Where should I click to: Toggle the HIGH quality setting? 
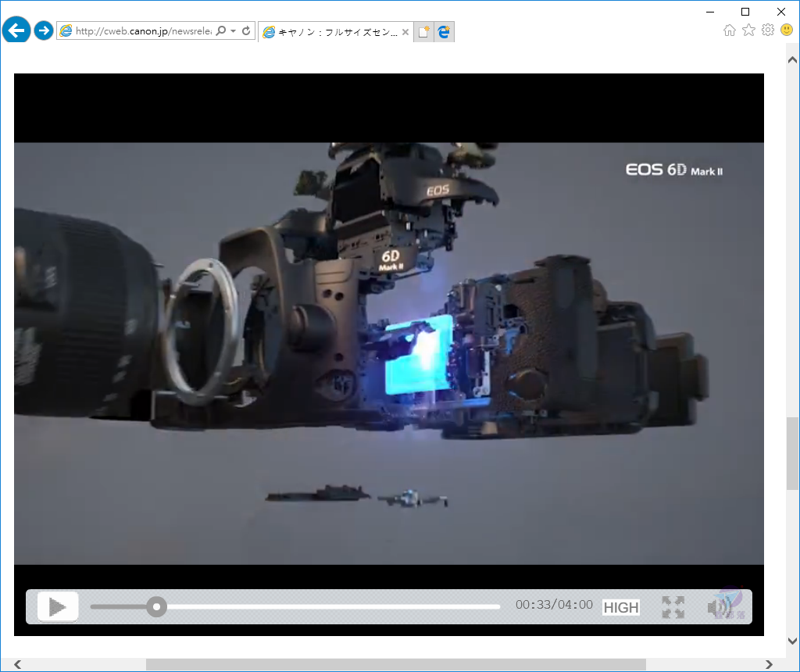click(621, 607)
